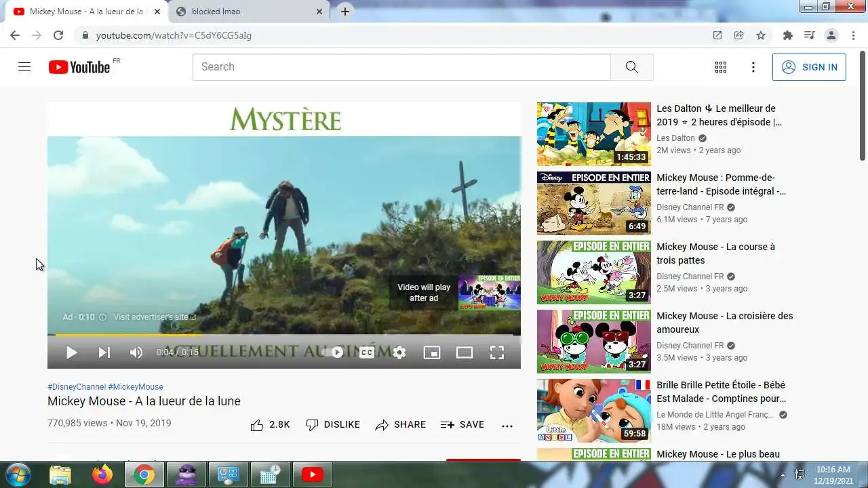Open the YouTube apps grid
Image resolution: width=868 pixels, height=488 pixels.
pyautogui.click(x=721, y=67)
